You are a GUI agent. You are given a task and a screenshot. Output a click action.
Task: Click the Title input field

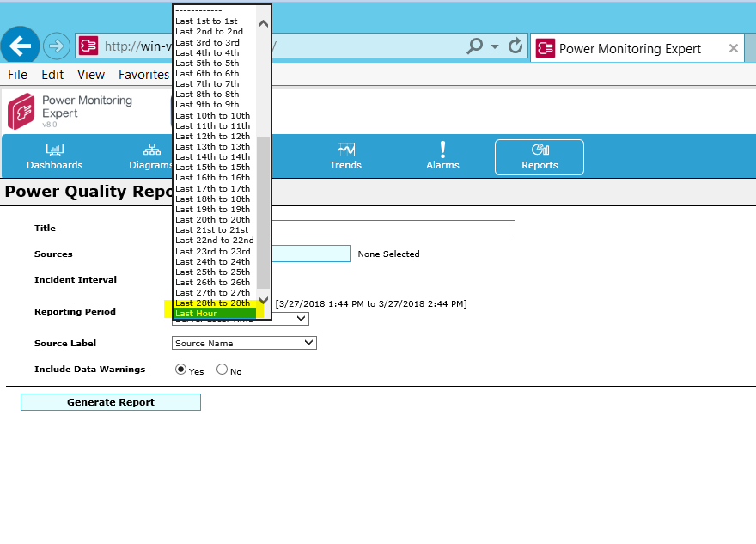(x=393, y=228)
